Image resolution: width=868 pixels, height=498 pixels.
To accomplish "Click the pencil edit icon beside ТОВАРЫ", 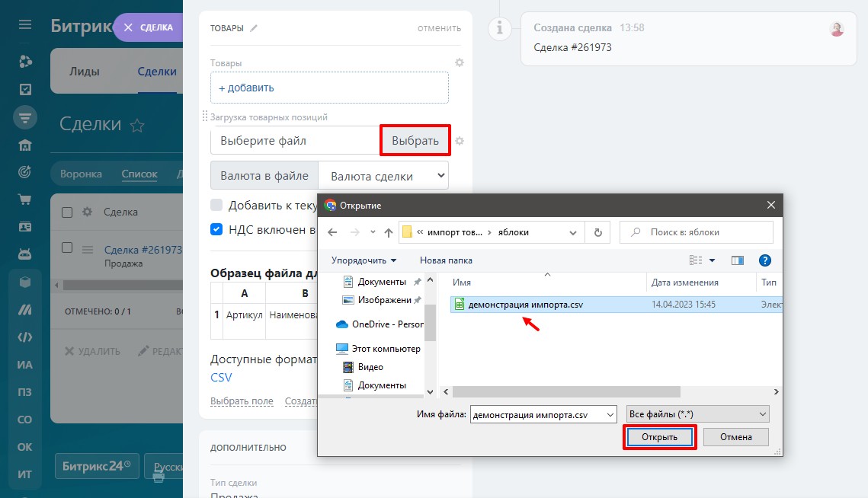I will click(254, 28).
